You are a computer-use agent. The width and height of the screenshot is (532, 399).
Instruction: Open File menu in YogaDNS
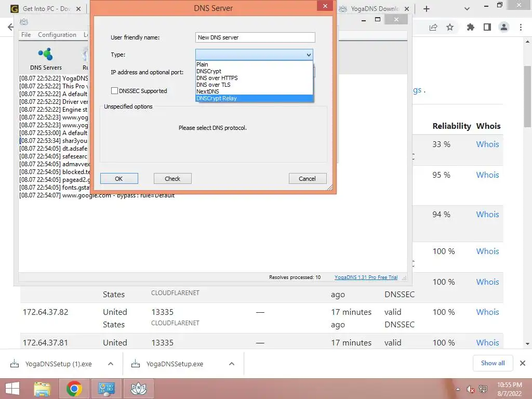pos(26,35)
